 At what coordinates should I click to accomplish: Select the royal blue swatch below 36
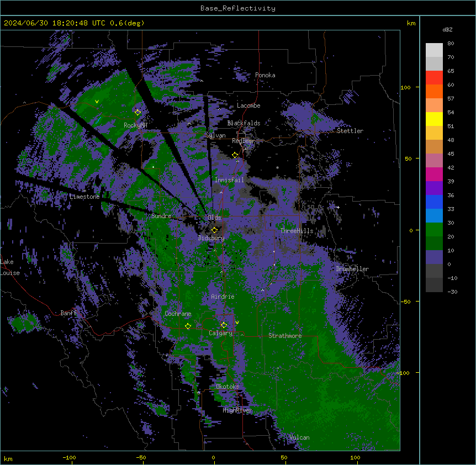point(434,202)
